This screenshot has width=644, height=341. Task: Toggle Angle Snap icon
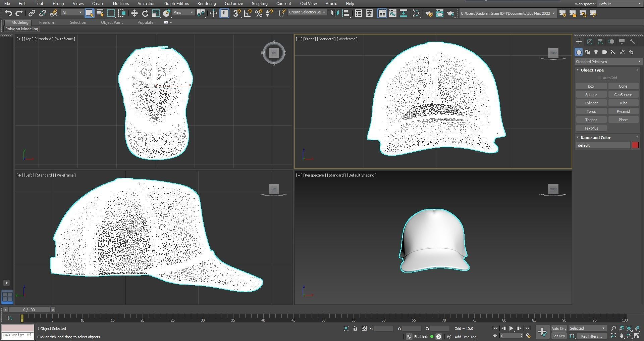pyautogui.click(x=248, y=13)
